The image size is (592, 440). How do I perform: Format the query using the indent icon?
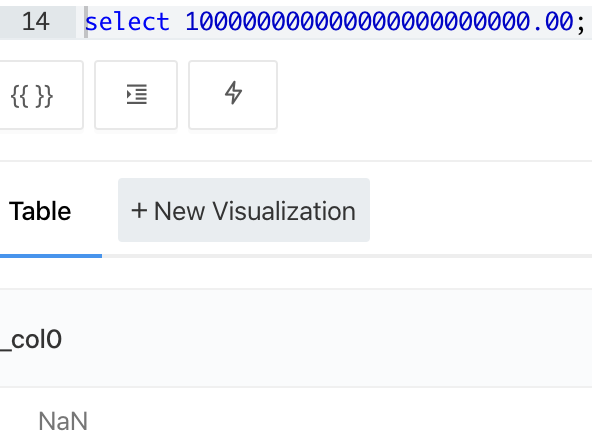tap(136, 95)
